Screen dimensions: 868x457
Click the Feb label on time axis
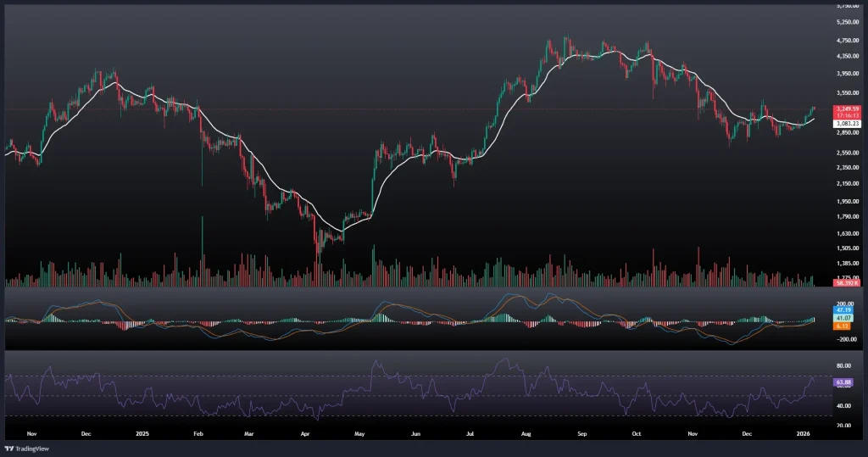pyautogui.click(x=198, y=432)
